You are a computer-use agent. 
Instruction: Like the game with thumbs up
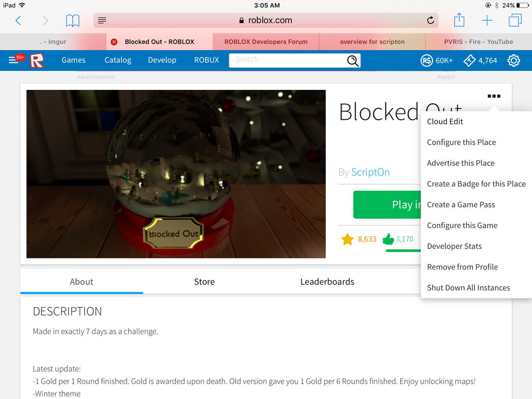(x=388, y=239)
